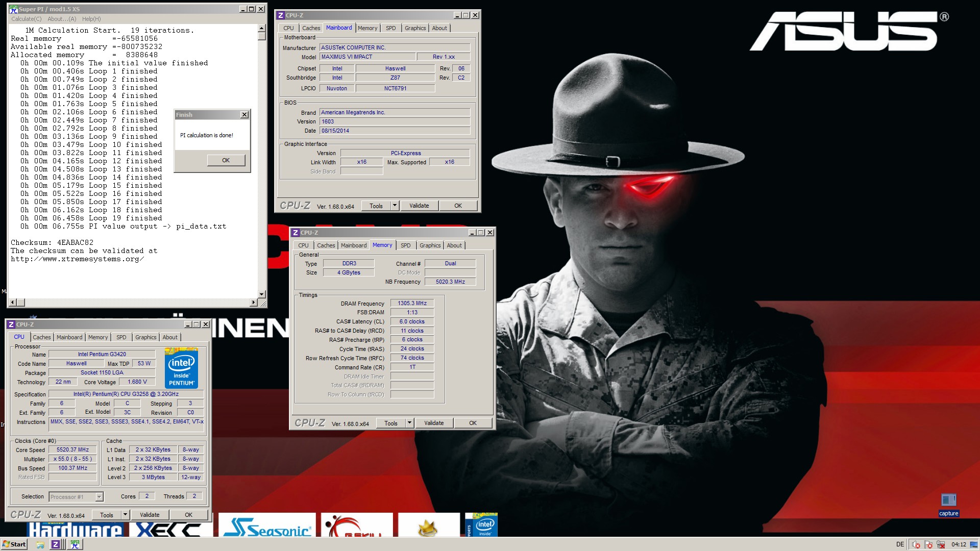Click OK in the Memory CPU-Z window

(x=473, y=423)
